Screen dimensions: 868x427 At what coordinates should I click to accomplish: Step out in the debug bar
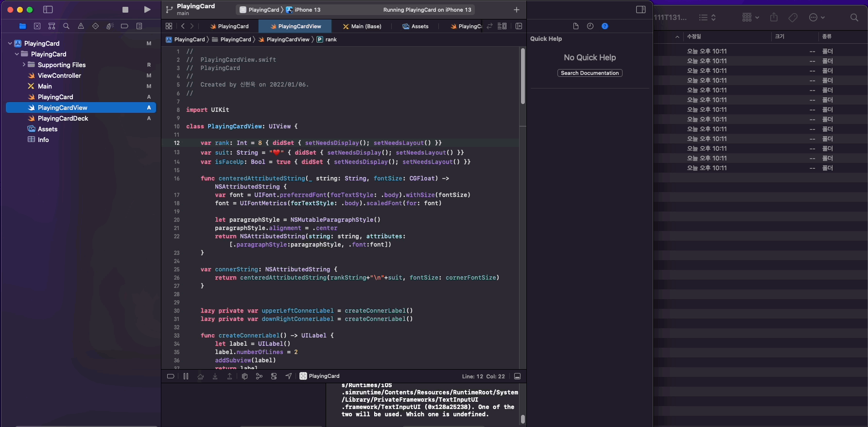[229, 376]
